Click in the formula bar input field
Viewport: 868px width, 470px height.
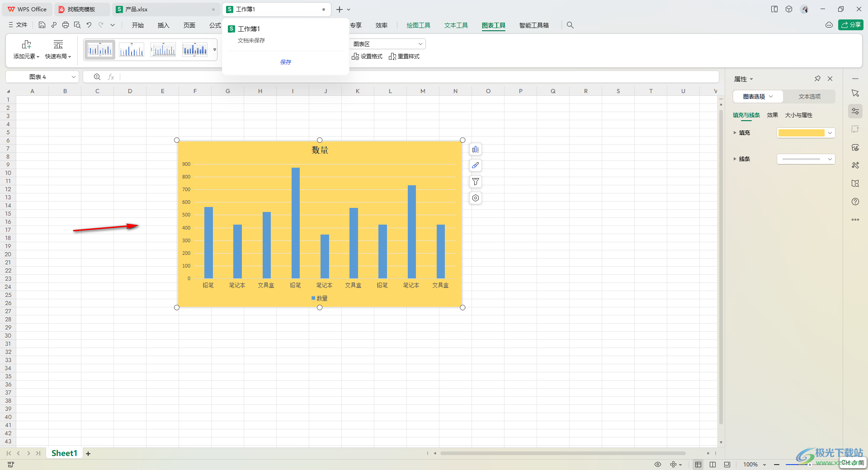point(419,77)
